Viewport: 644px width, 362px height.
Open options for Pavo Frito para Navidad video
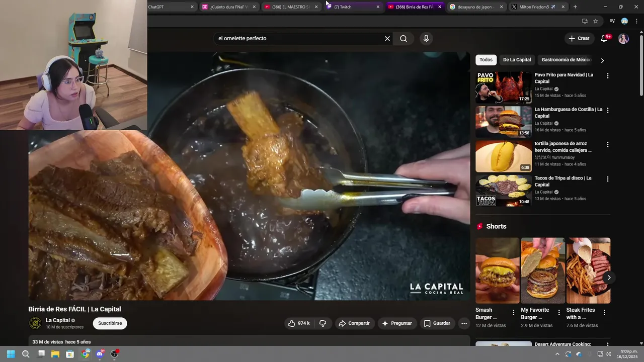pos(607,76)
